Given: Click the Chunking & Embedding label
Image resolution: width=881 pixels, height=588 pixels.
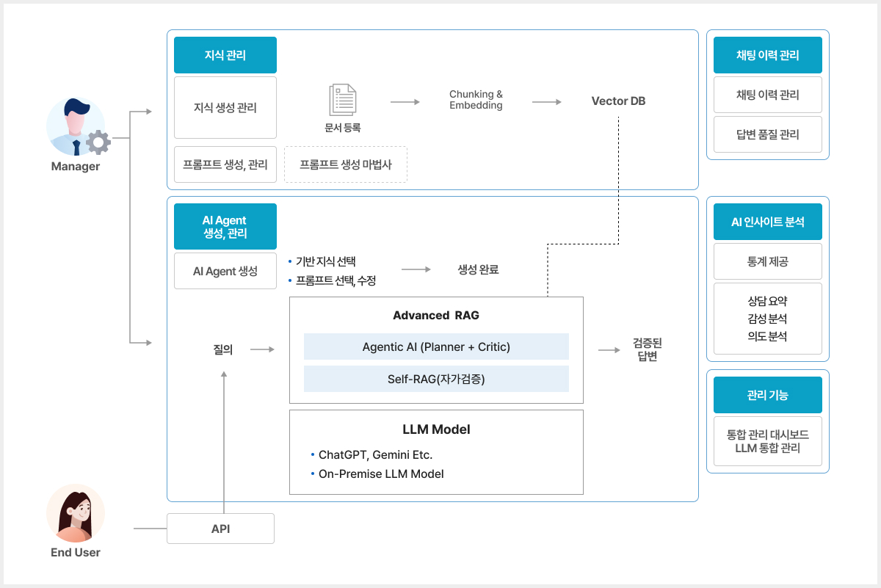Looking at the screenshot, I should pyautogui.click(x=476, y=100).
